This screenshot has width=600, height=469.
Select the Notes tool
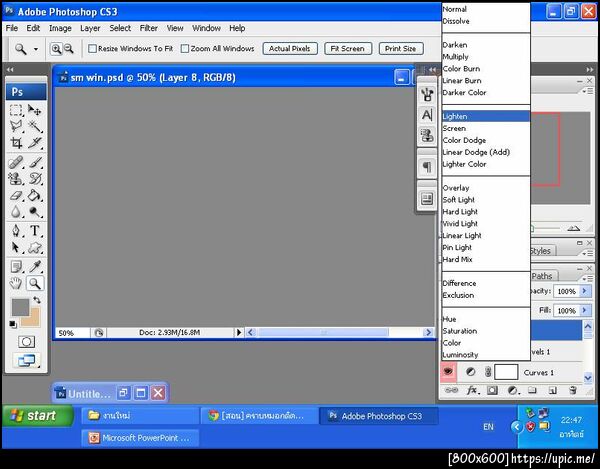[16, 267]
